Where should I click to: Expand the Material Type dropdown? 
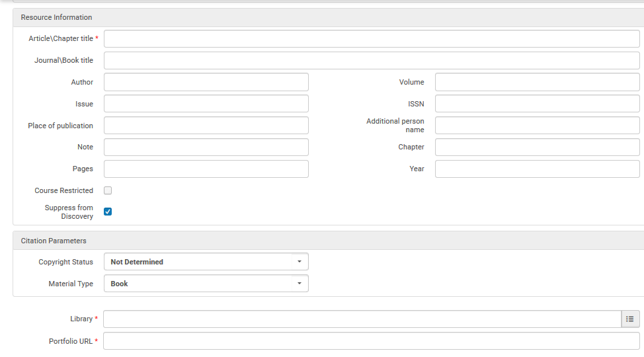(206, 284)
